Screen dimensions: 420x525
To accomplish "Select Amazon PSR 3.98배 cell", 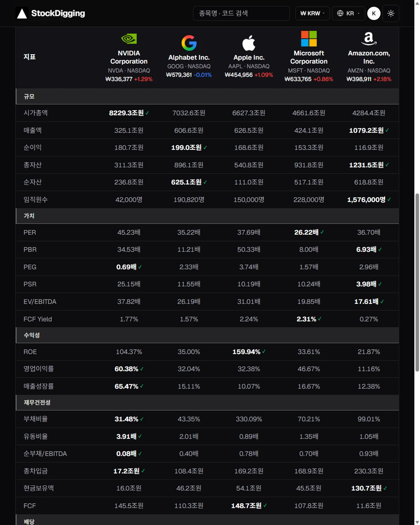I will [x=369, y=284].
